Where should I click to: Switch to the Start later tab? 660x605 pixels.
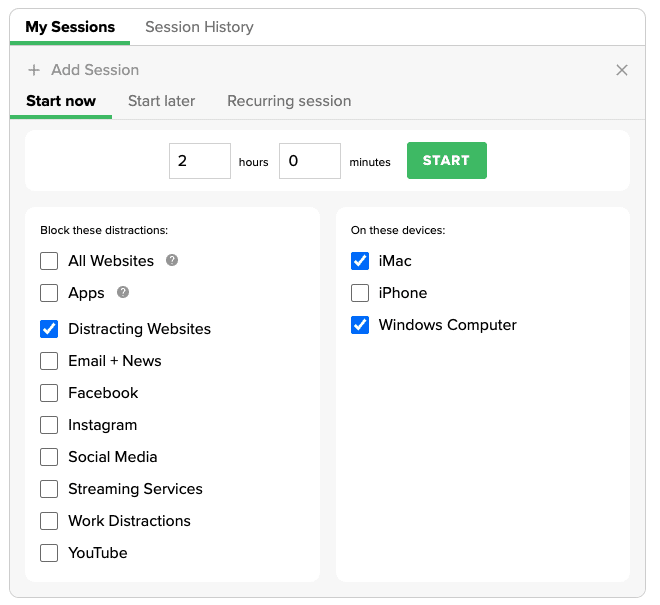coord(161,101)
